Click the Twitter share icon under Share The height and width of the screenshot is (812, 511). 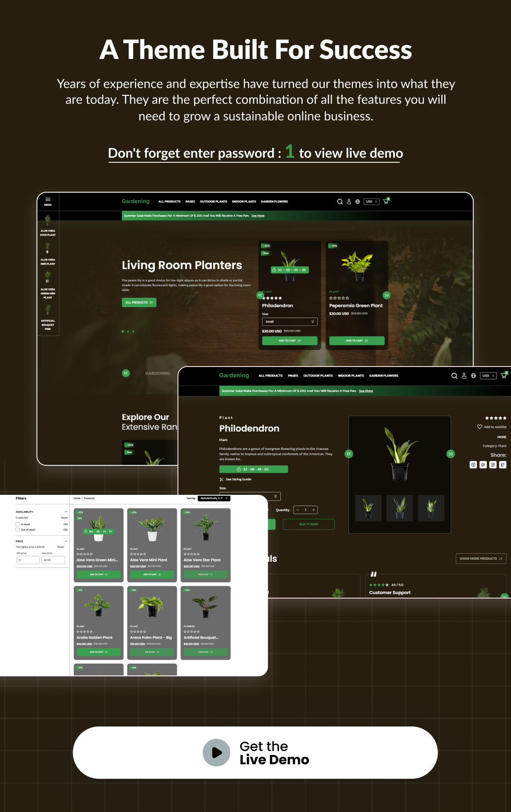point(503,465)
